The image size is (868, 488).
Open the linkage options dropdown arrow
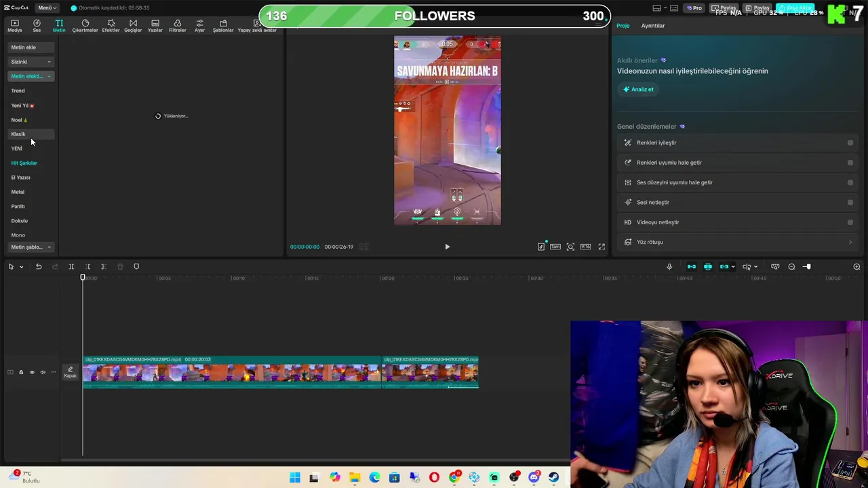[733, 267]
